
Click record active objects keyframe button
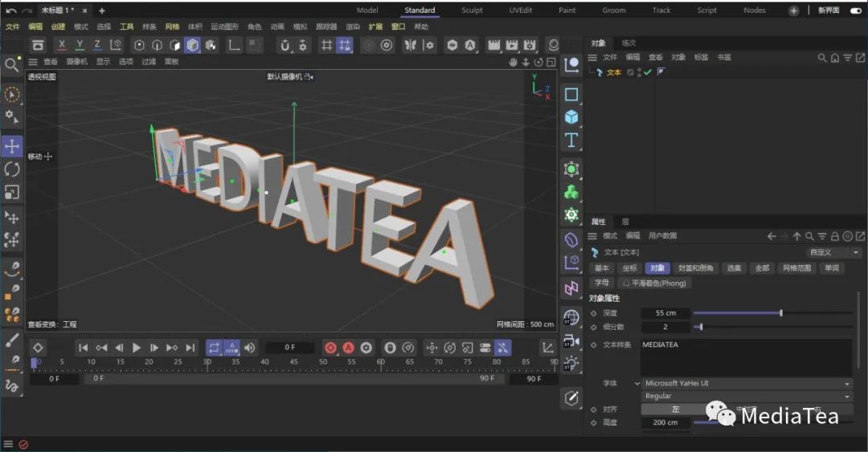click(x=330, y=348)
